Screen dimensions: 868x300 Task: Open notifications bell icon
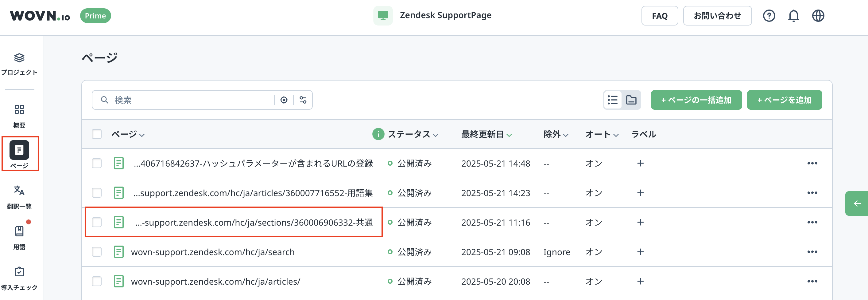click(x=793, y=16)
